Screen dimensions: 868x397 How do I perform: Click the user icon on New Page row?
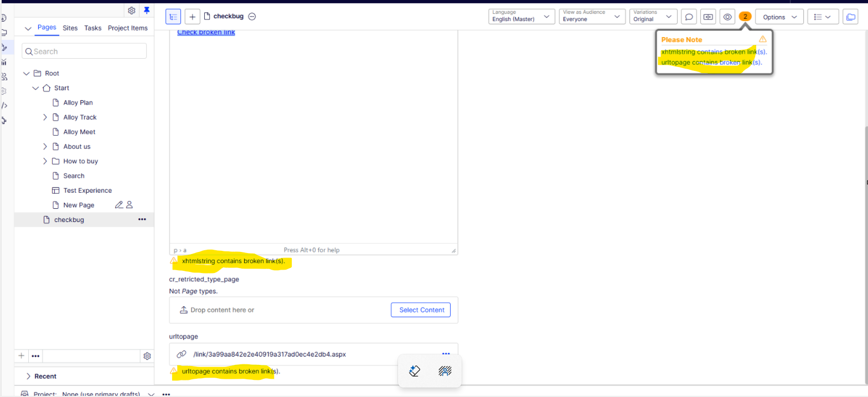(130, 205)
